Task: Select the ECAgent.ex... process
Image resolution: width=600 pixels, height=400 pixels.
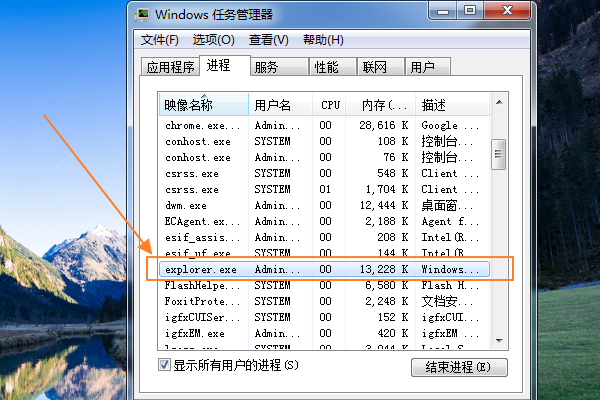Action: coord(324,222)
